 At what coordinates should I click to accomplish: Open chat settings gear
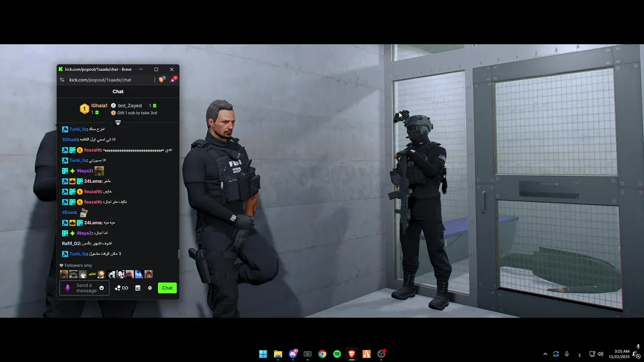[149, 288]
